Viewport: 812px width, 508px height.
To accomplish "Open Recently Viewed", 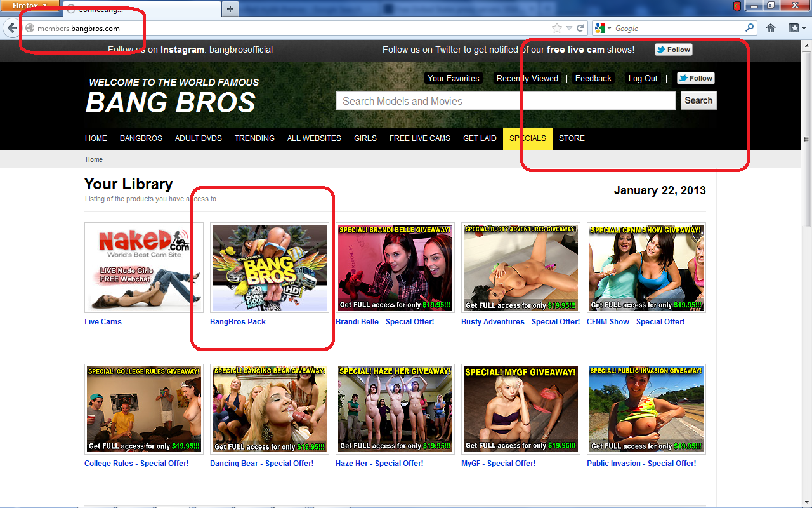I will point(527,78).
